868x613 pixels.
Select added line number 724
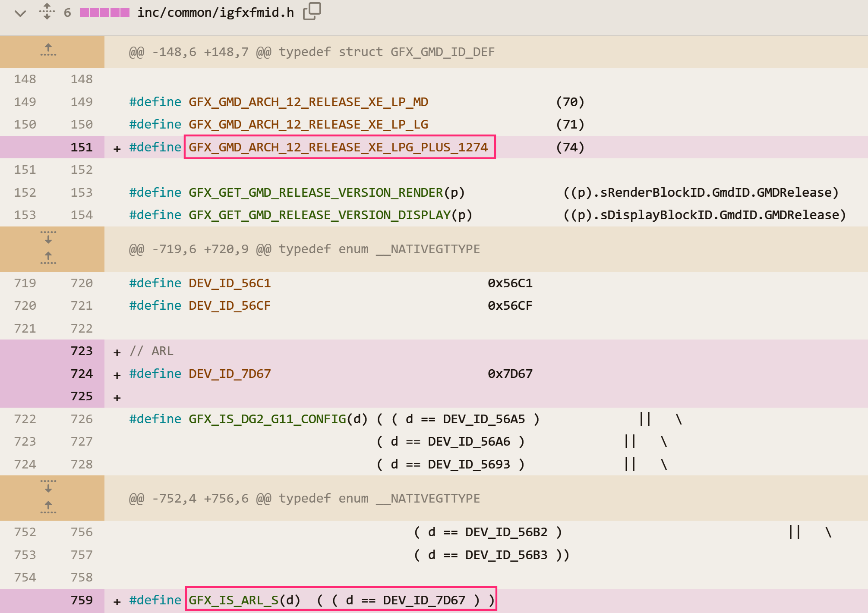(82, 374)
